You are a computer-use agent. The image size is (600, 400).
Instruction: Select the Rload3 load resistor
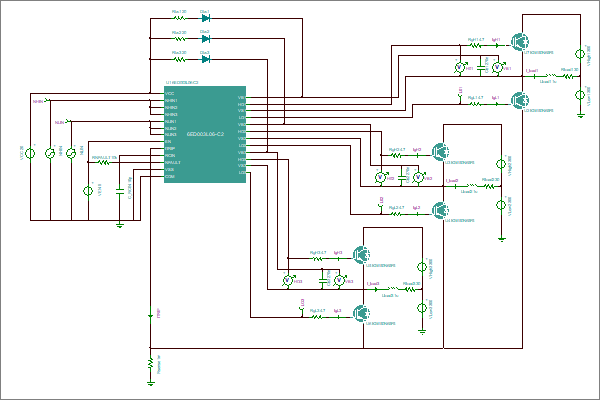[x=410, y=289]
